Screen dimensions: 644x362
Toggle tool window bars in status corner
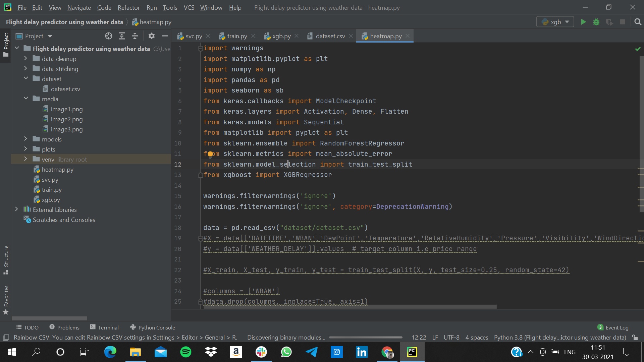(6, 338)
